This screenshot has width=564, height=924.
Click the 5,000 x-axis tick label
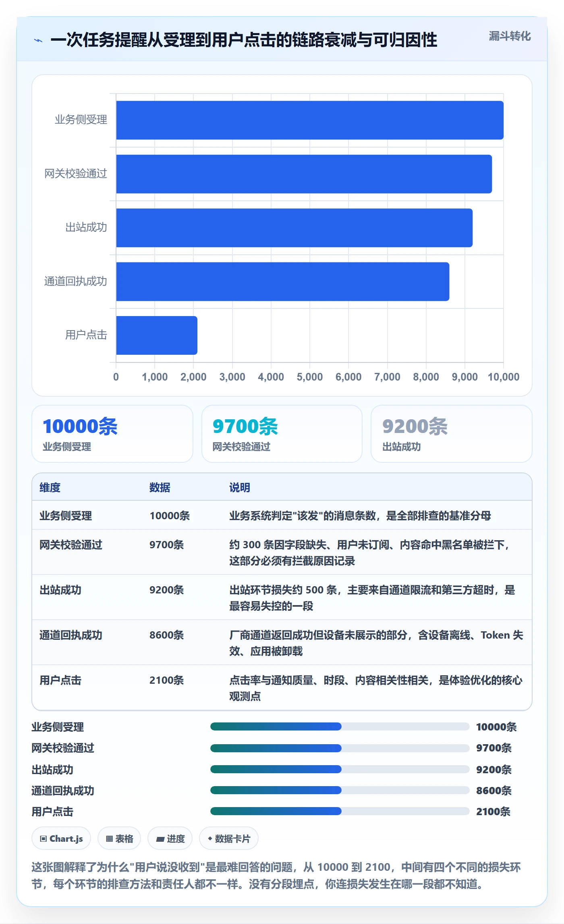point(310,377)
